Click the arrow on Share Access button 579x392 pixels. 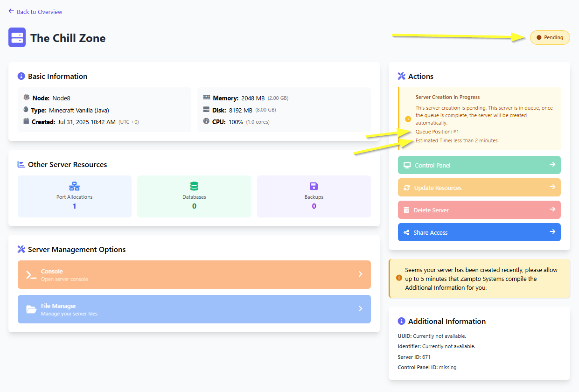pos(552,232)
